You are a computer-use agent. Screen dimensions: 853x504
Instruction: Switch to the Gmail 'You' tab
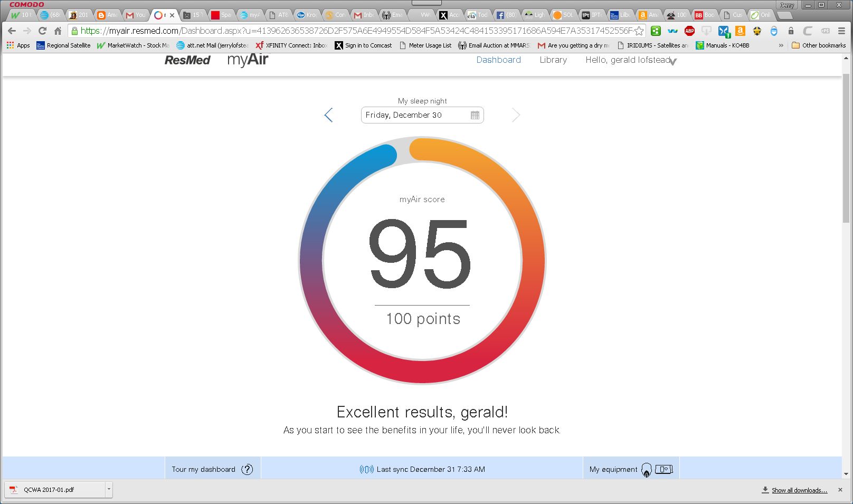click(x=136, y=15)
